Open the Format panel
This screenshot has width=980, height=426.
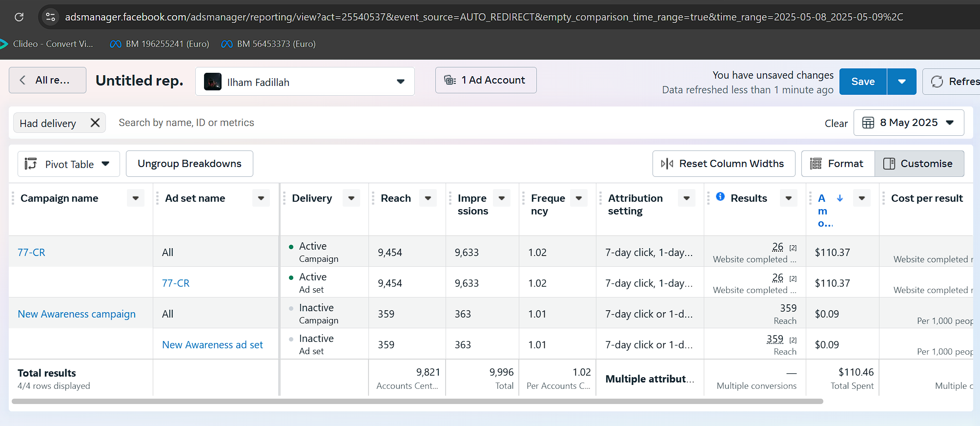(837, 164)
